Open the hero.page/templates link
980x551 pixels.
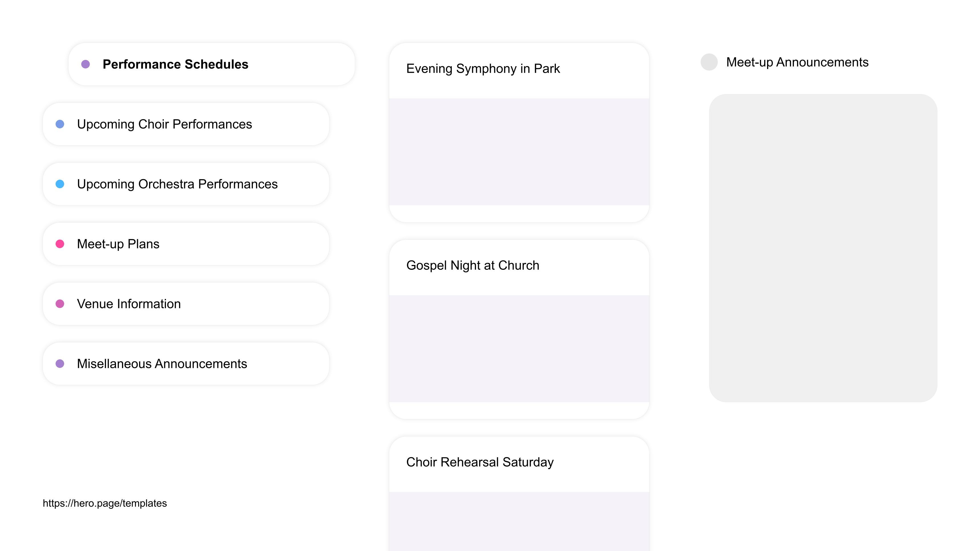click(x=105, y=503)
